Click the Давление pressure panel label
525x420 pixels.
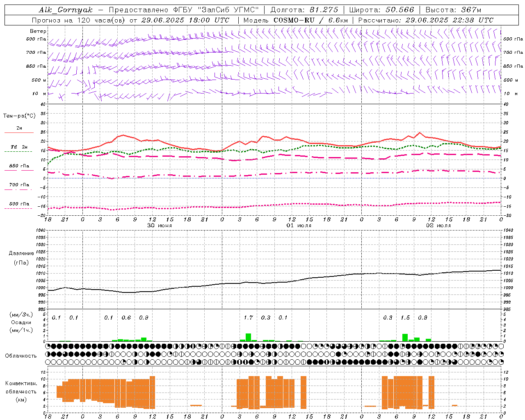pyautogui.click(x=21, y=253)
